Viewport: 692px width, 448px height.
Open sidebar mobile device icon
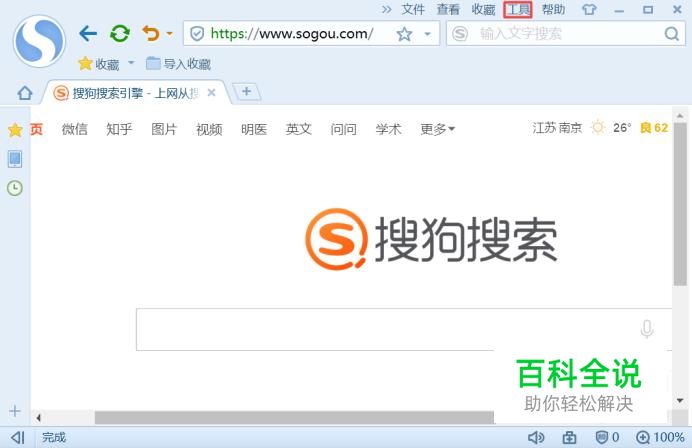[x=15, y=159]
